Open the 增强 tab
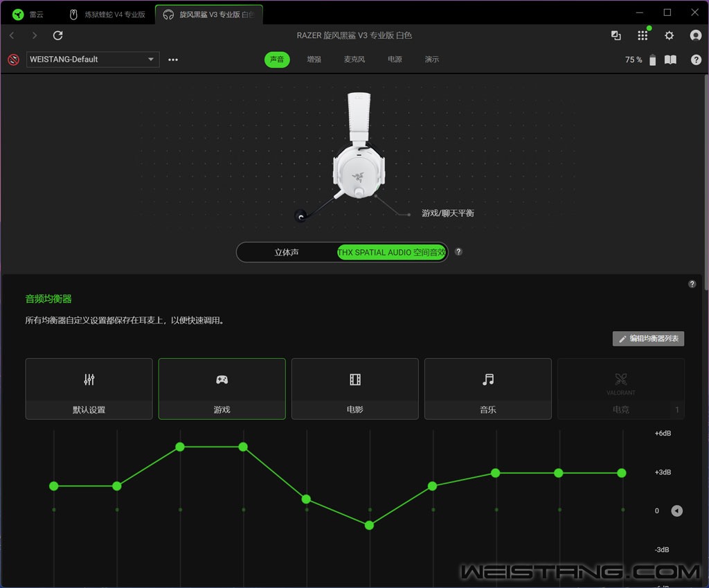709x588 pixels. tap(314, 60)
